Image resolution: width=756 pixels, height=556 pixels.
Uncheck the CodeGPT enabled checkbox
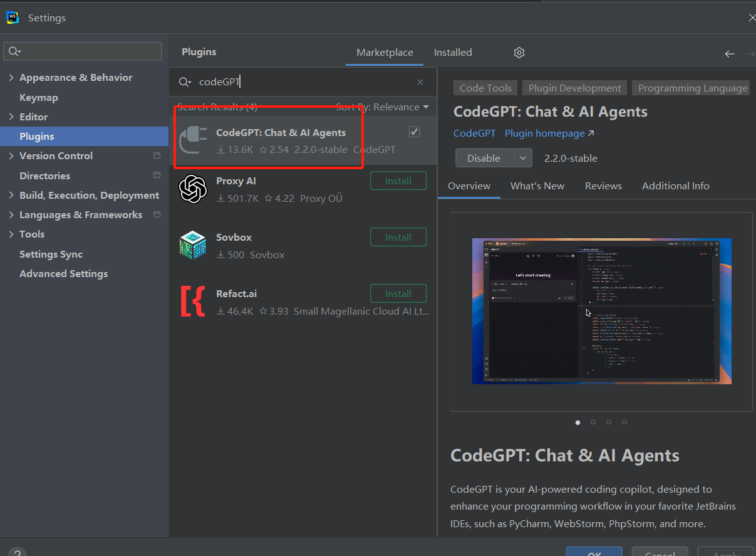tap(414, 132)
